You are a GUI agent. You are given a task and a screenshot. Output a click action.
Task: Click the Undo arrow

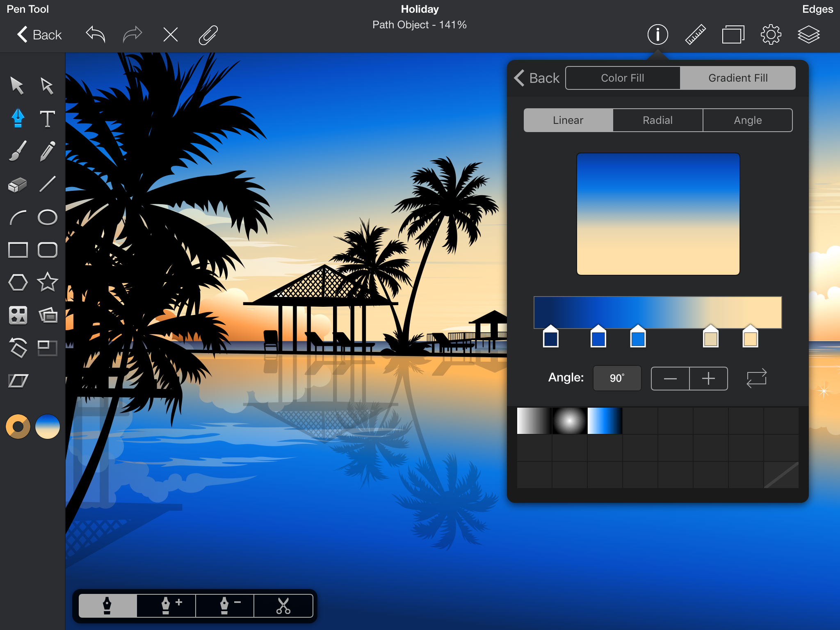click(x=95, y=34)
